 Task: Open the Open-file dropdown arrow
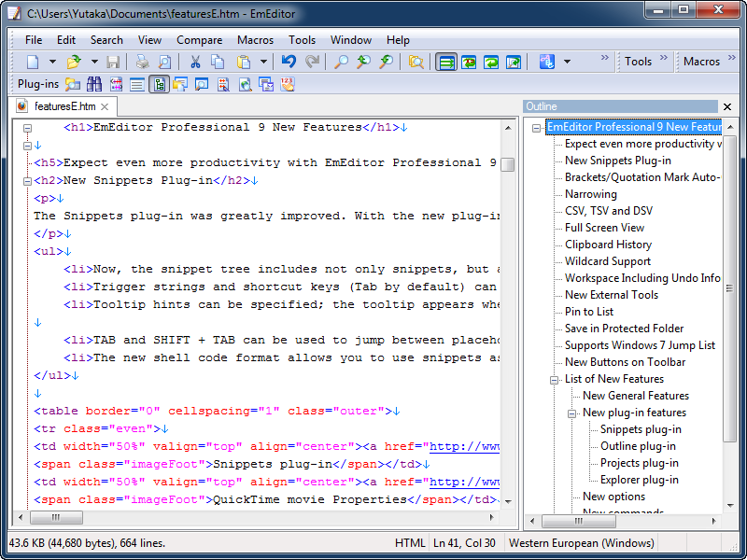(94, 62)
